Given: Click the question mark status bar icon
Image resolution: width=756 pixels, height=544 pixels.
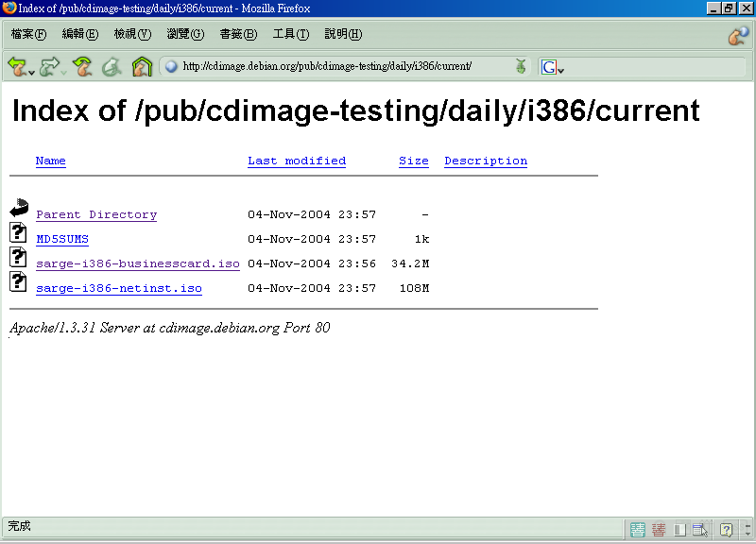Looking at the screenshot, I should (x=727, y=530).
